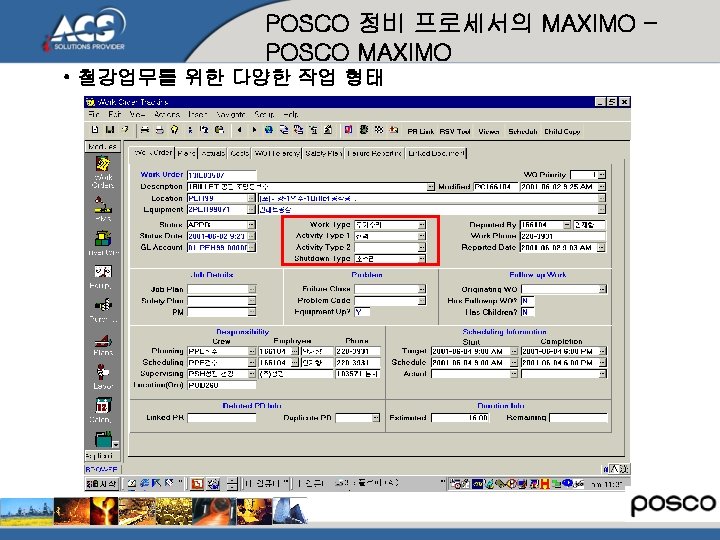Screen dimensions: 720x540
Task: Open the Duplicate PR dropdown
Action: 376,418
